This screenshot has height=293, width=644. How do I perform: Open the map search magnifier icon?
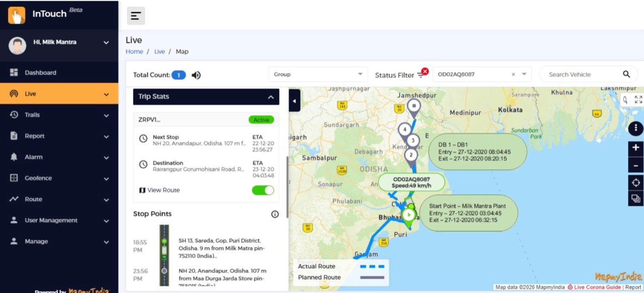click(625, 100)
